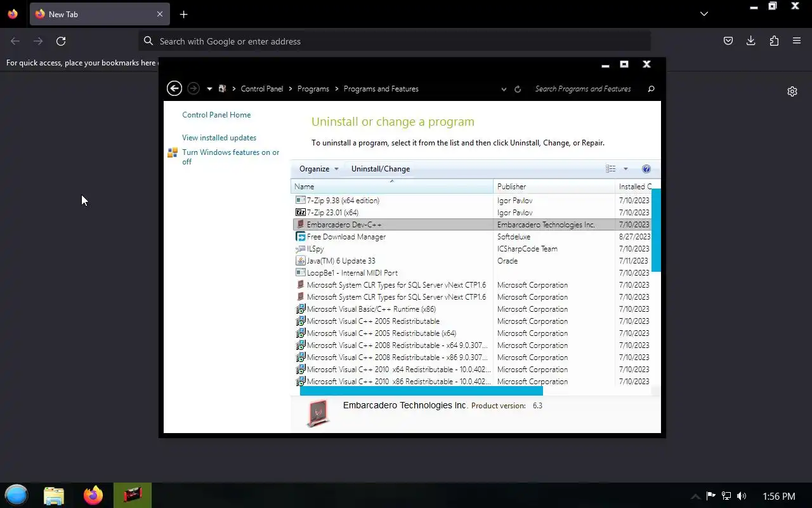
Task: Select Microsoft Visual Basic/C++ Runtime (x86)
Action: click(x=371, y=309)
